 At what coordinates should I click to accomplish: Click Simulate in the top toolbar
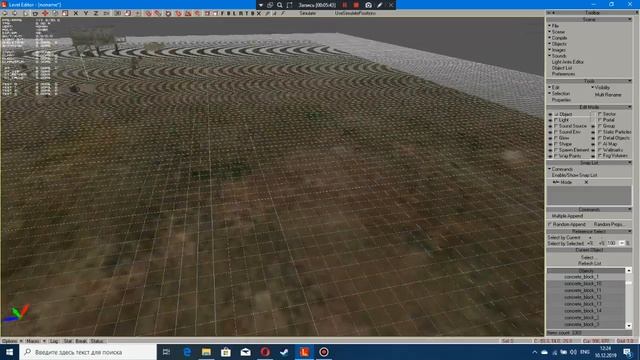tap(307, 13)
